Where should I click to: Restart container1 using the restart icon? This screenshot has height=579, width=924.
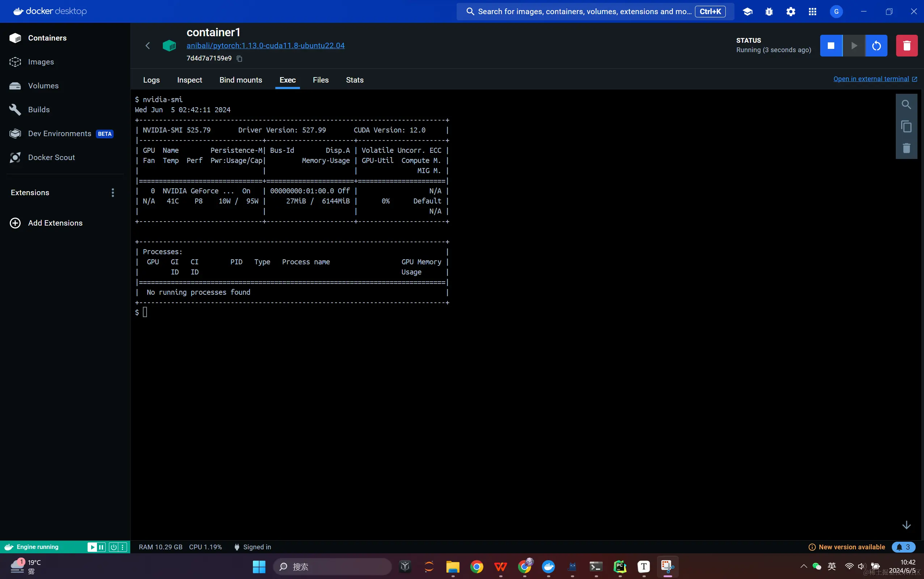[x=876, y=46]
